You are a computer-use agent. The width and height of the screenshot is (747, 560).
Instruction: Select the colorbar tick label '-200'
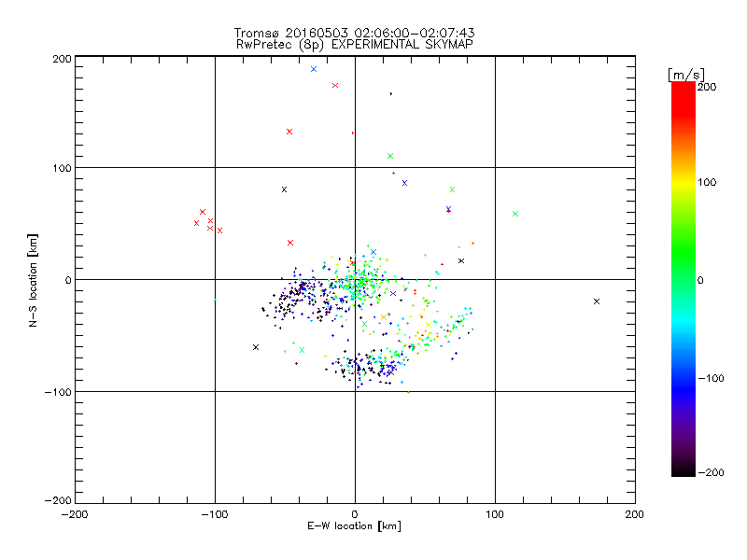[711, 472]
